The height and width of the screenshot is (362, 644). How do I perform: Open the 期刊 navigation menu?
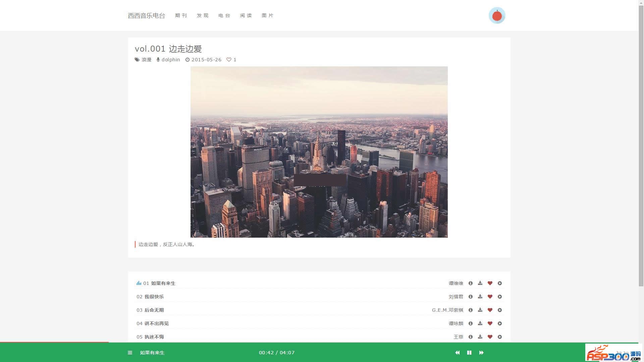click(x=181, y=15)
